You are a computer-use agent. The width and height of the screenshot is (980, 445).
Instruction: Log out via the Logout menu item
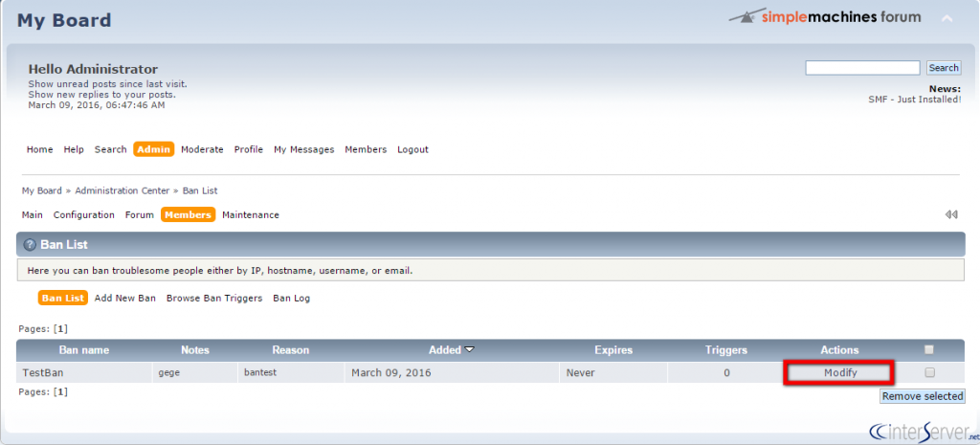click(413, 149)
